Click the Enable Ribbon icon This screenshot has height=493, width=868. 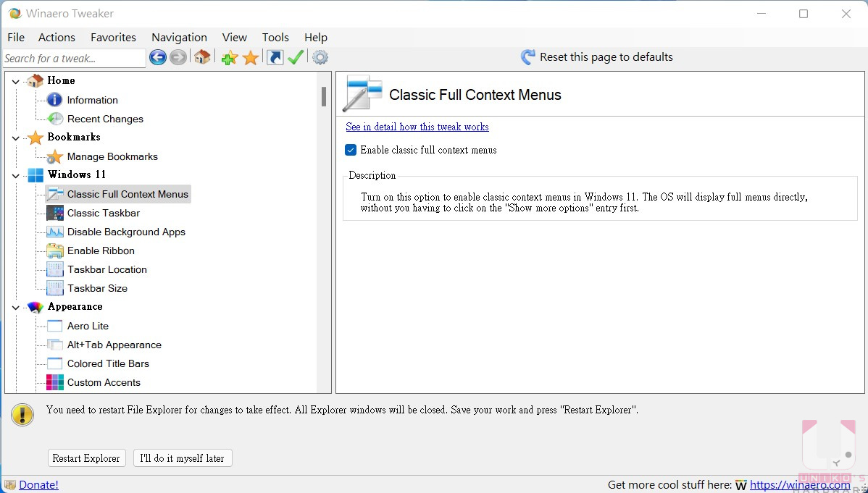(55, 250)
